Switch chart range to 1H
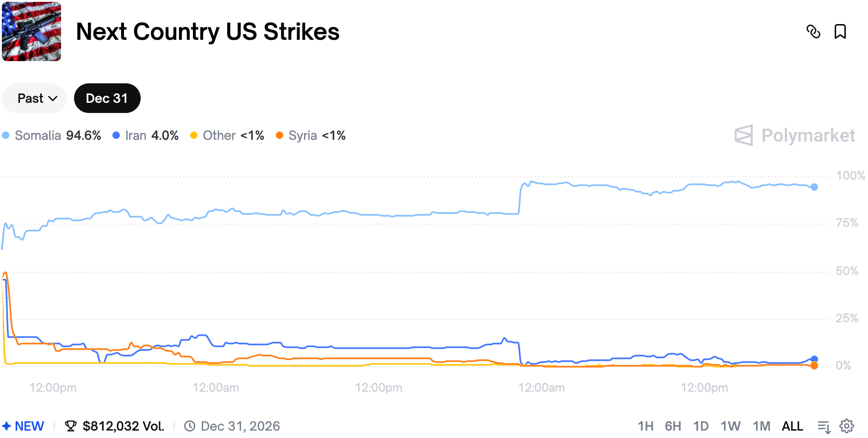 point(645,426)
